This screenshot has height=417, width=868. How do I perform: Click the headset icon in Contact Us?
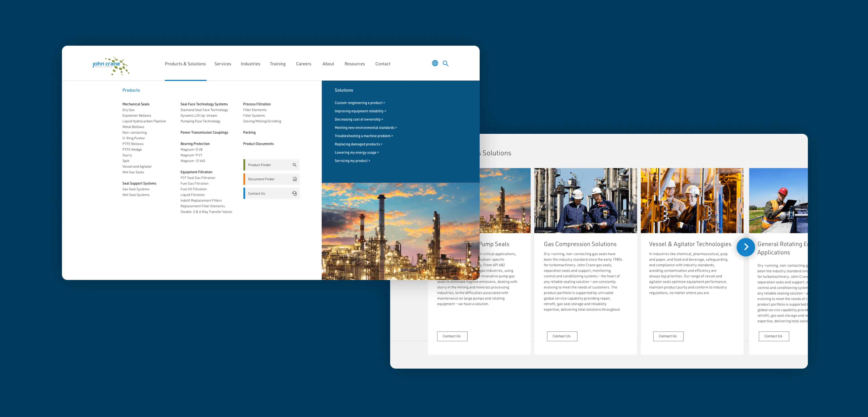[x=295, y=194]
